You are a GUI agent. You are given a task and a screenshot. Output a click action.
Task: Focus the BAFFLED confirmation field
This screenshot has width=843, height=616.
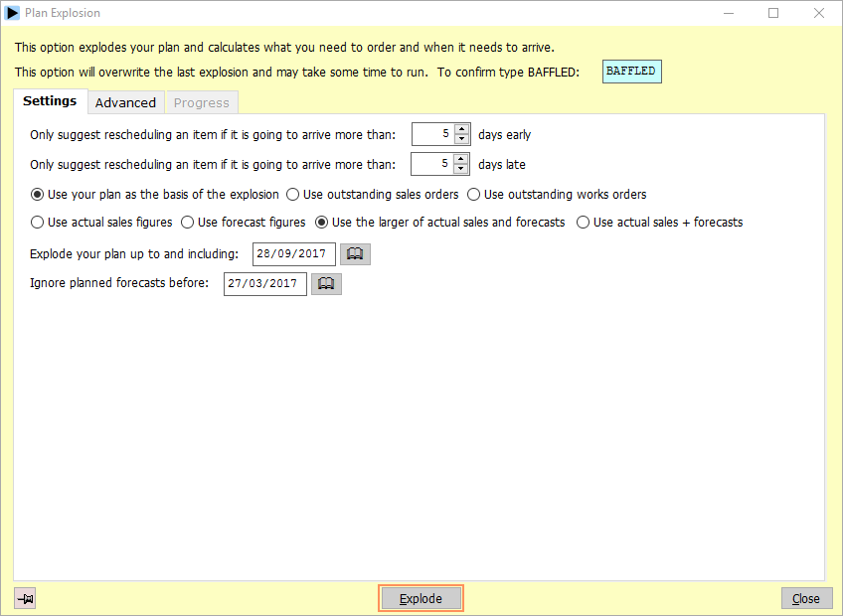(x=631, y=72)
